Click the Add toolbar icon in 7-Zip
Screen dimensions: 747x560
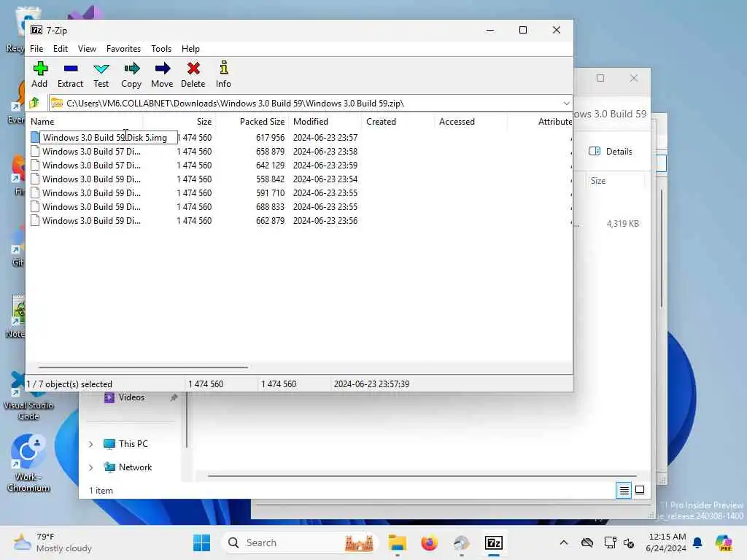click(39, 74)
